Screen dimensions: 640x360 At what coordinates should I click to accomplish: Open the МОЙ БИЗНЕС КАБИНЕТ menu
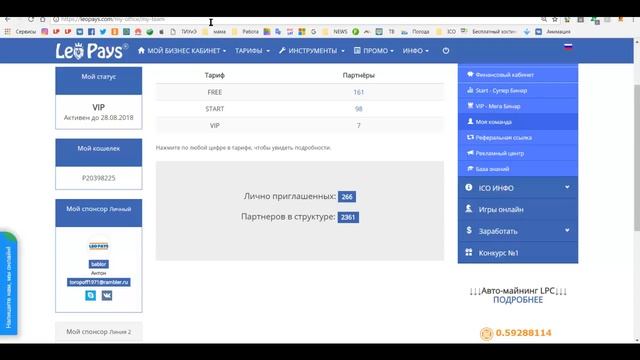click(x=182, y=51)
